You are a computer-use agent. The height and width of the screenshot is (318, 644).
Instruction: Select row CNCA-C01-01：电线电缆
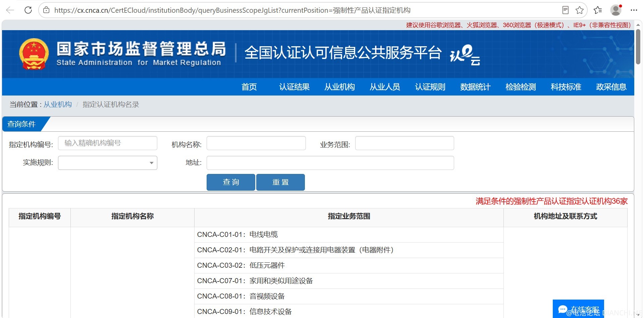pyautogui.click(x=349, y=235)
